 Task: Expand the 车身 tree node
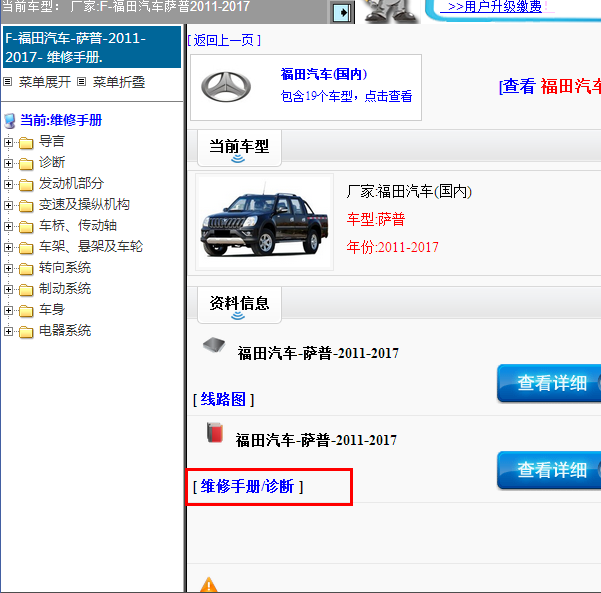click(x=8, y=310)
